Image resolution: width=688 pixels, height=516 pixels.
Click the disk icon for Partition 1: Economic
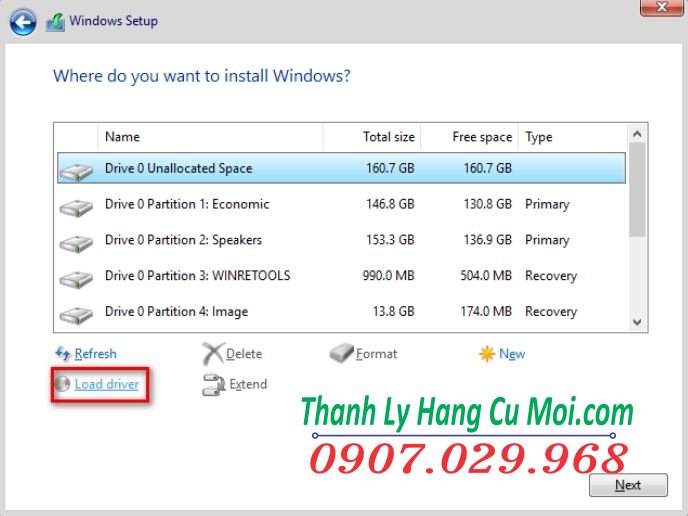tap(76, 208)
